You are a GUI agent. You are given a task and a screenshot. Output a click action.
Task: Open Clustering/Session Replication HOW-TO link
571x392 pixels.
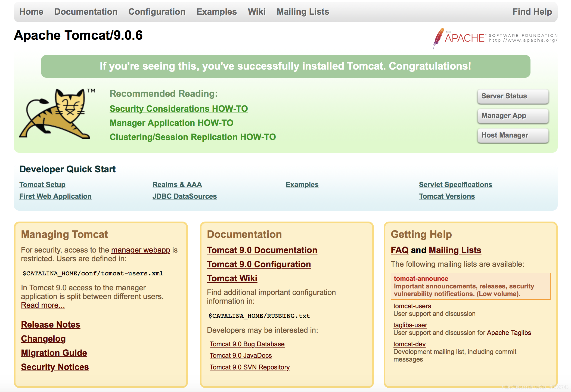[x=193, y=137]
